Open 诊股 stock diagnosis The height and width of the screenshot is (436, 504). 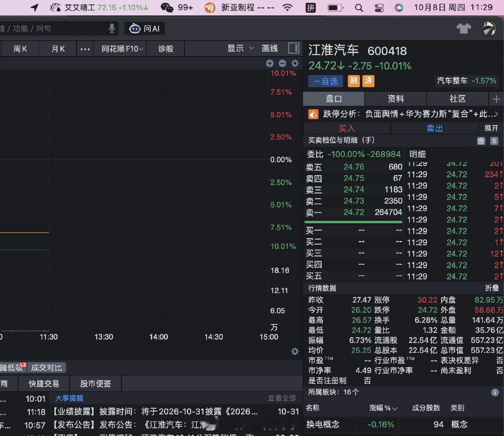[x=165, y=49]
